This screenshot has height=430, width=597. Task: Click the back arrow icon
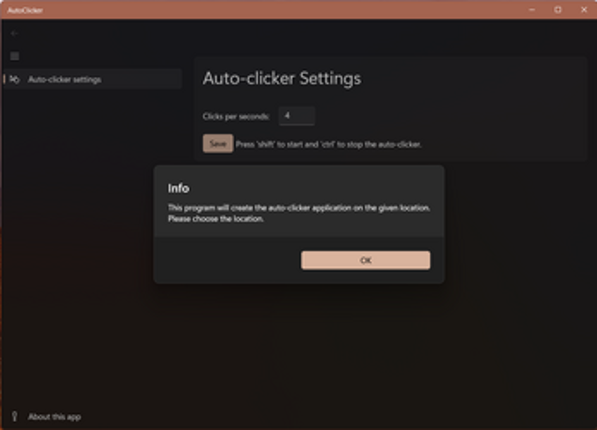point(14,34)
